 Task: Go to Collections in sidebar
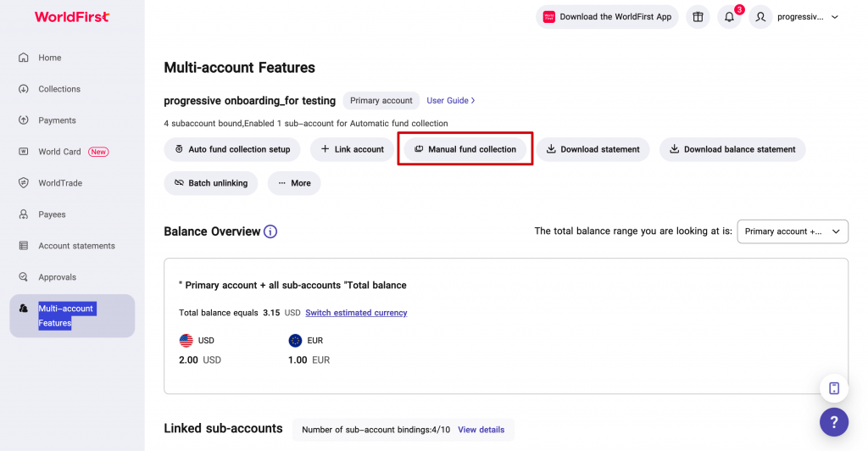(x=59, y=89)
